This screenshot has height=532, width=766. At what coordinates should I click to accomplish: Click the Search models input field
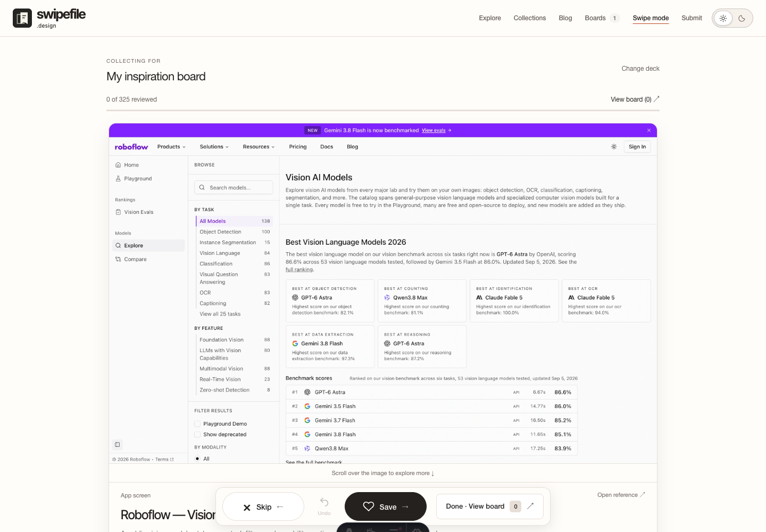(x=234, y=187)
